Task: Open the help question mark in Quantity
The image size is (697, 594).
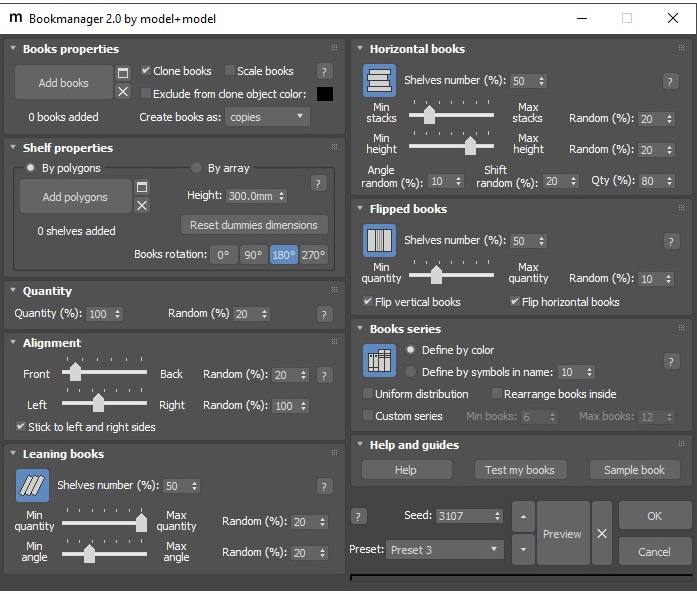Action: pyautogui.click(x=324, y=314)
